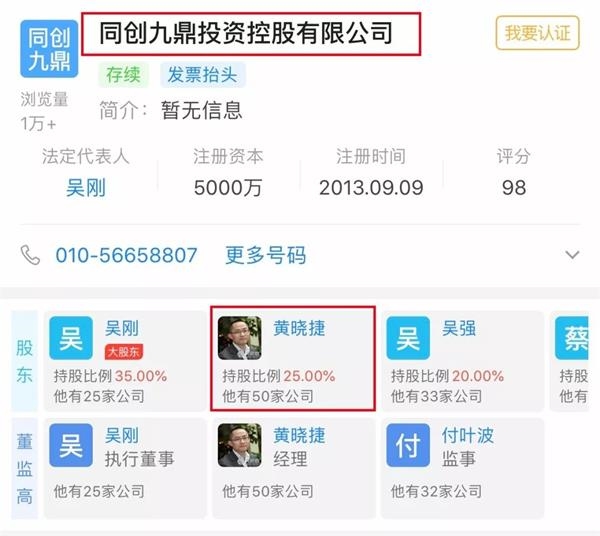Tap 黄晓捷 manager photo thumbnail
This screenshot has height=536, width=600.
tap(240, 445)
